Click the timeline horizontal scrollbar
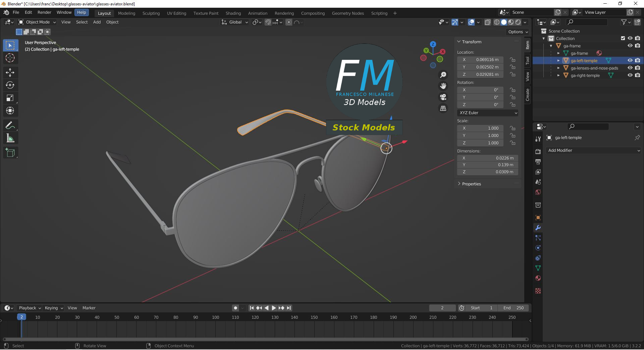This screenshot has height=350, width=644. 266,339
